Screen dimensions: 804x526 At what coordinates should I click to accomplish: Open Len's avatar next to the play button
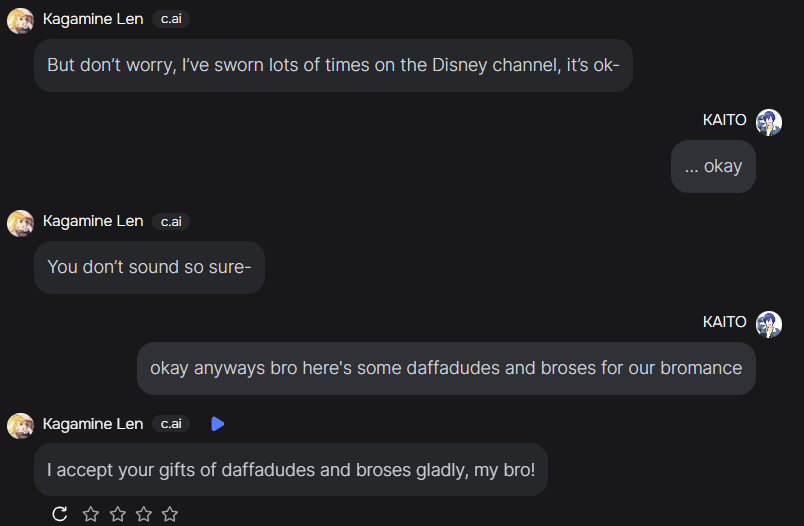[20, 425]
